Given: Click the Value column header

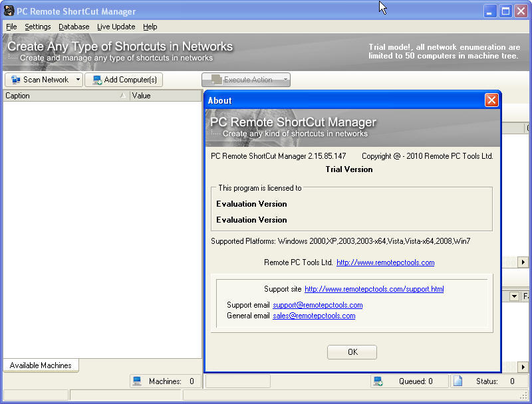Looking at the screenshot, I should click(x=166, y=96).
